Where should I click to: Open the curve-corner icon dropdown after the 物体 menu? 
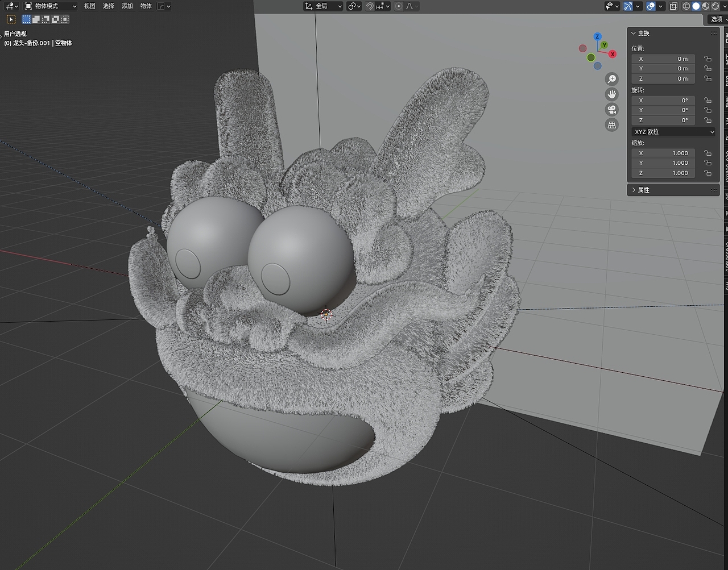pyautogui.click(x=164, y=6)
